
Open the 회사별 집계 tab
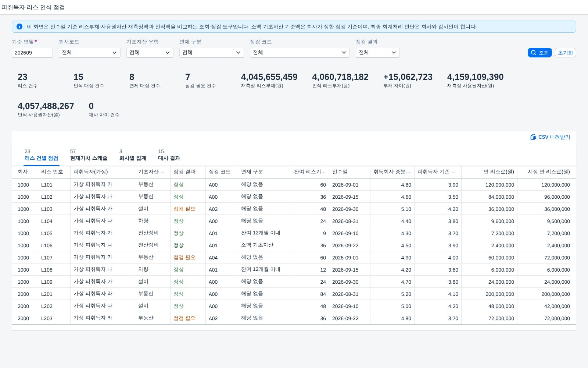pos(133,155)
